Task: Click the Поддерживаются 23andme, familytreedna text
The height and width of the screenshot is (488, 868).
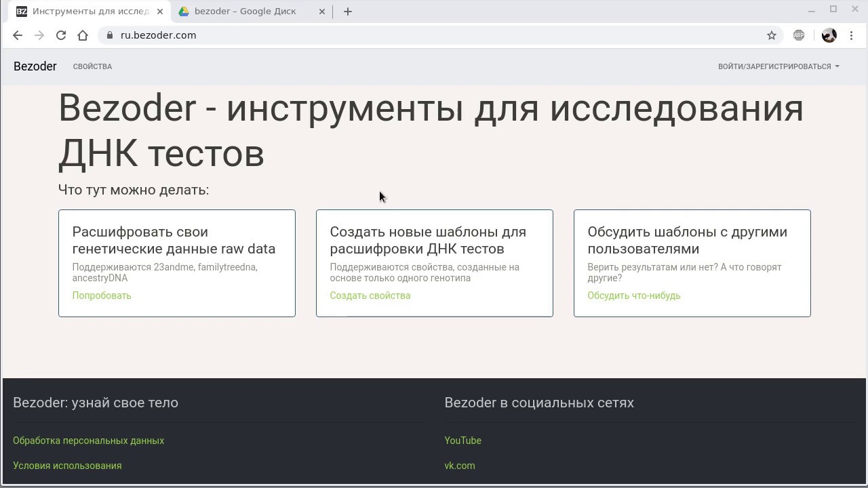Action: pyautogui.click(x=165, y=272)
